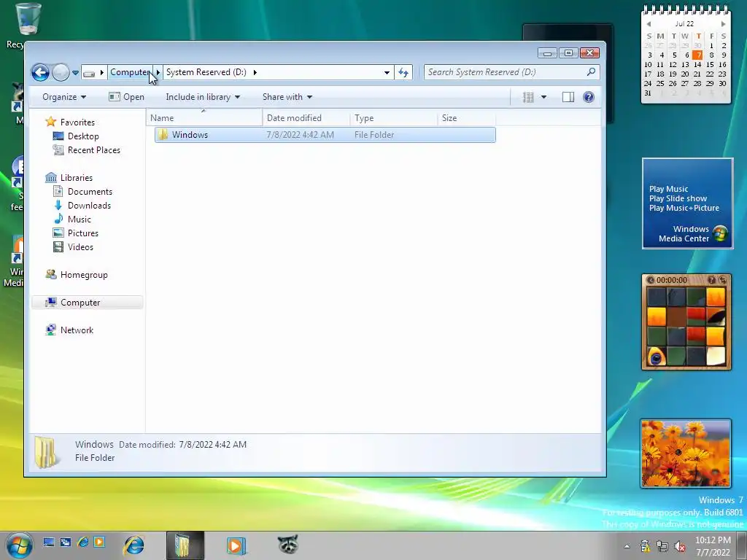Viewport: 747px width, 560px height.
Task: Open Windows Media Player taskbar icon
Action: tap(236, 545)
